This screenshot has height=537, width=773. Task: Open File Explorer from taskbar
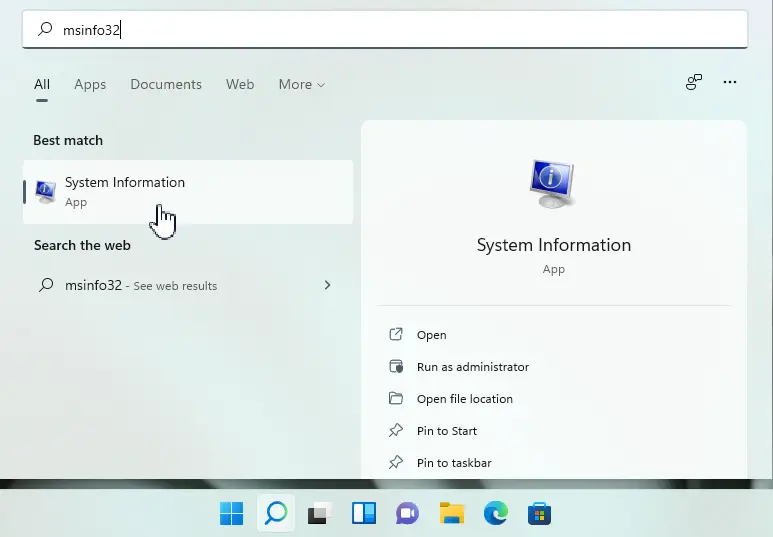(452, 514)
